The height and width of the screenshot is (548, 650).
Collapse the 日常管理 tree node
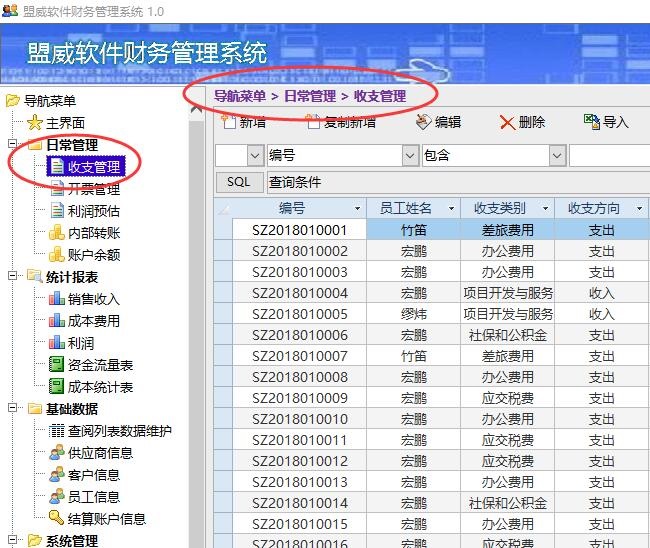[13, 144]
